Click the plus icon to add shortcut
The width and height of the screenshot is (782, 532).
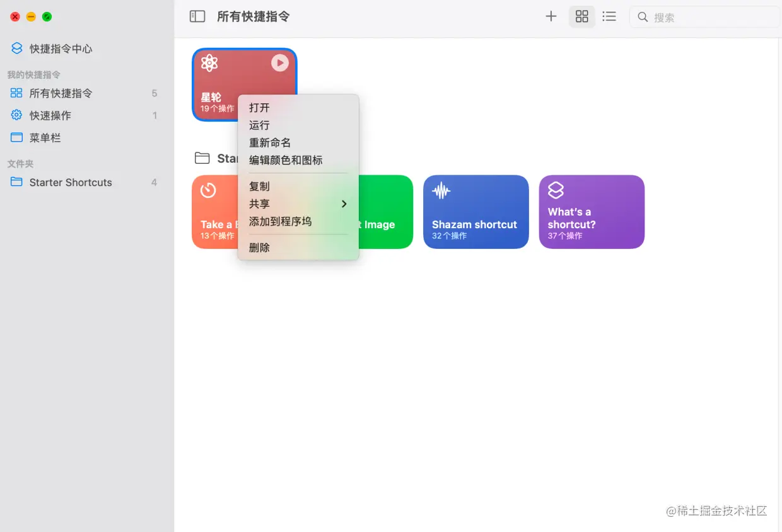551,16
